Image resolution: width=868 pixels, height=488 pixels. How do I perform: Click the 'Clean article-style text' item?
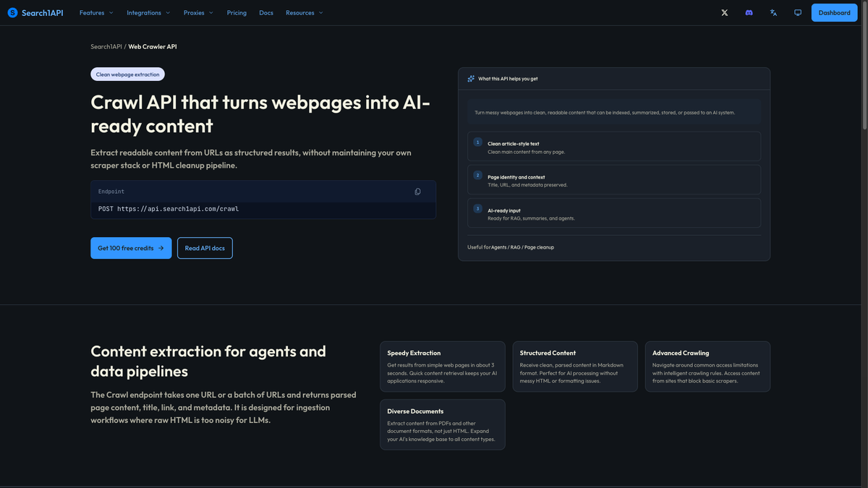coord(614,146)
